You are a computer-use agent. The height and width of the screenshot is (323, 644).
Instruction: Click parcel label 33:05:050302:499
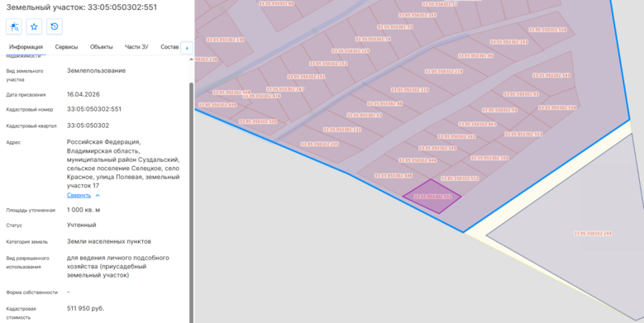pos(218,105)
